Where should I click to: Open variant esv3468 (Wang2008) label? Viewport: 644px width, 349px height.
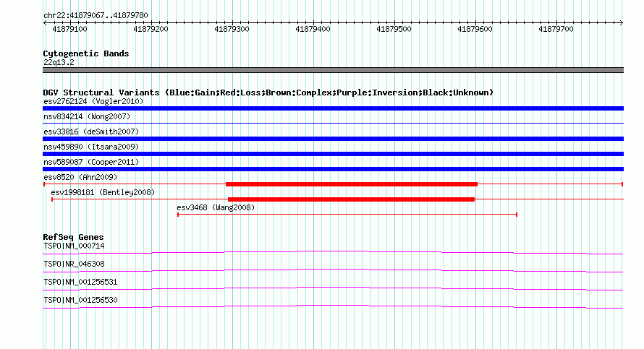pos(216,207)
